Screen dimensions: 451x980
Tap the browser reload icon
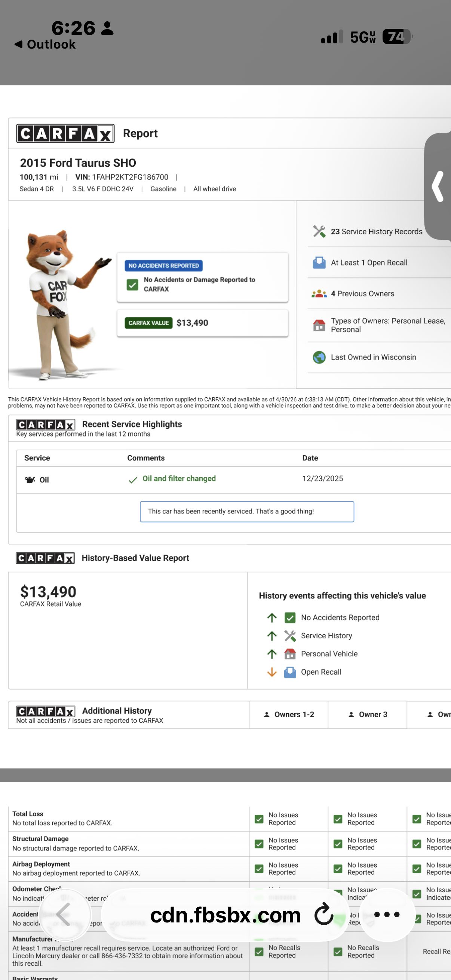tap(324, 915)
